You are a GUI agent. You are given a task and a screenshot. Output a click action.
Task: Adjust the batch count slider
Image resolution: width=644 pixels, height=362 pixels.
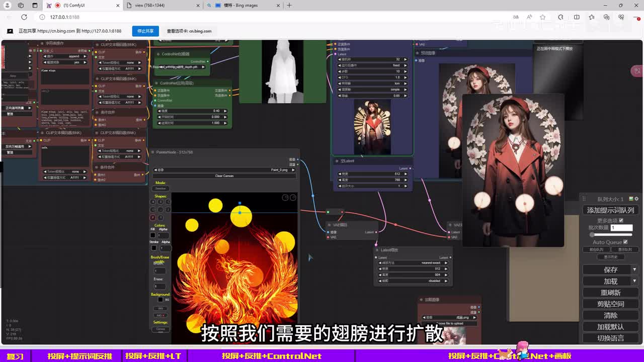[593, 235]
